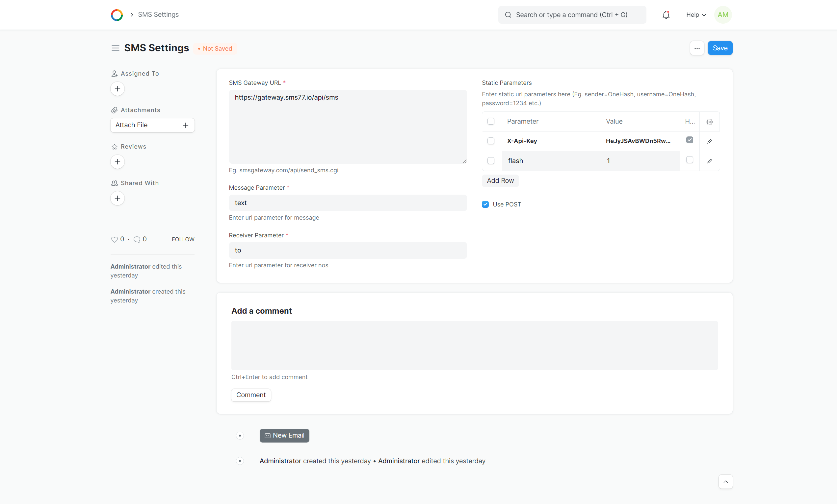Screen dimensions: 837x504
Task: Open the AM user avatar menu
Action: (722, 15)
